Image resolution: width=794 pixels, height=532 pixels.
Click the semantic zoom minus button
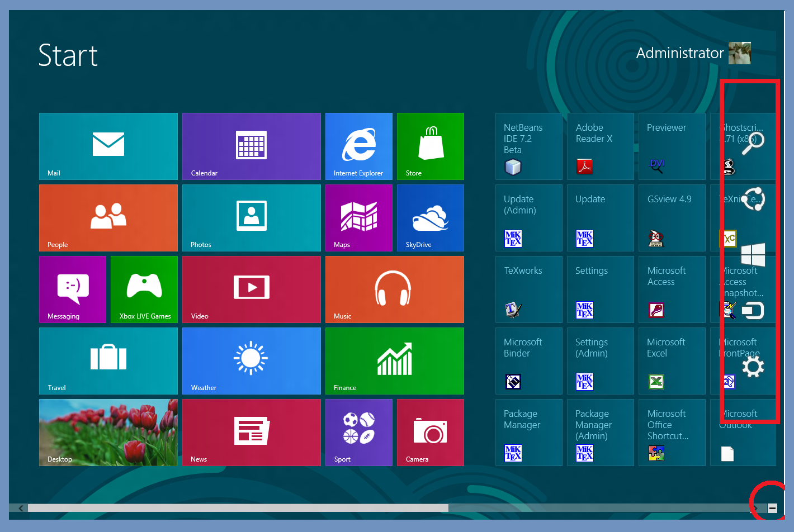coord(772,508)
